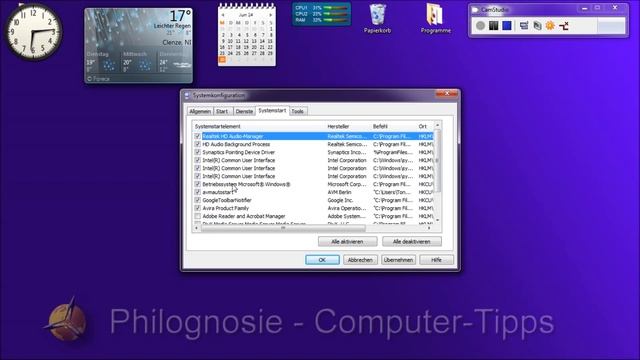The width and height of the screenshot is (640, 360).
Task: Click the %ProgramFiles... command cell
Action: pyautogui.click(x=393, y=152)
